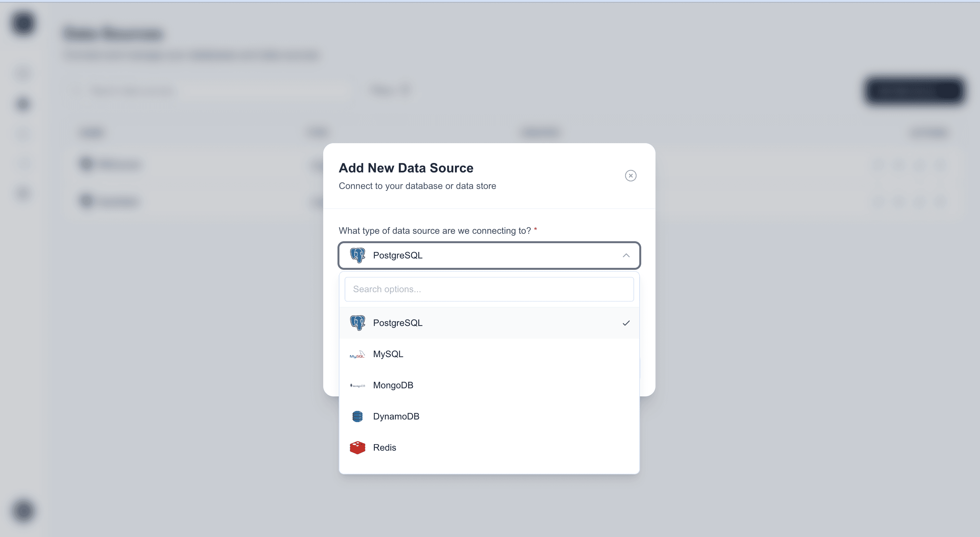Open the data source type combo box
Image resolution: width=980 pixels, height=537 pixels.
(x=489, y=256)
